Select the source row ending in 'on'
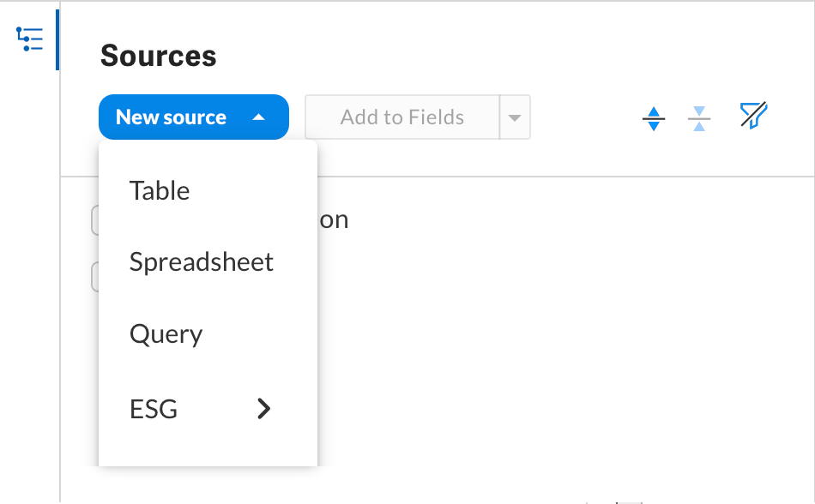The height and width of the screenshot is (504, 815). click(x=334, y=220)
